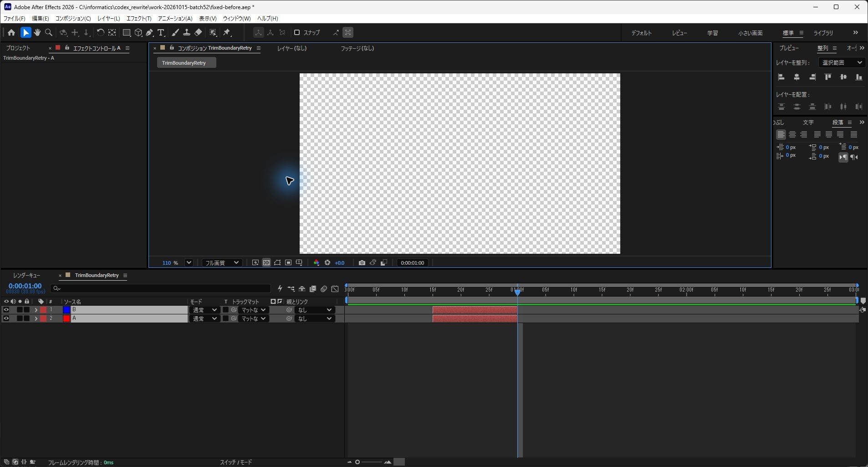Open the magnification ratio dropdown arrow
This screenshot has width=868, height=467.
pyautogui.click(x=189, y=262)
